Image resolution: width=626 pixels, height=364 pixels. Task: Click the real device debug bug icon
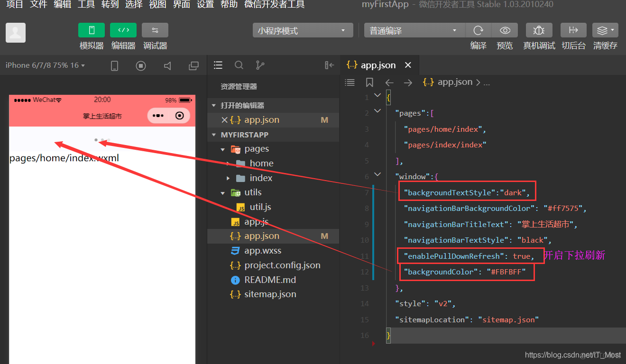tap(539, 30)
